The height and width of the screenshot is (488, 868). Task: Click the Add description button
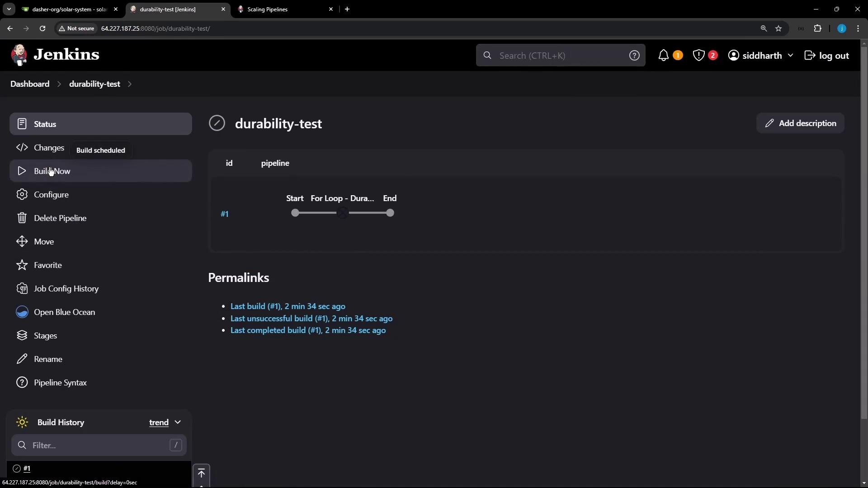800,123
